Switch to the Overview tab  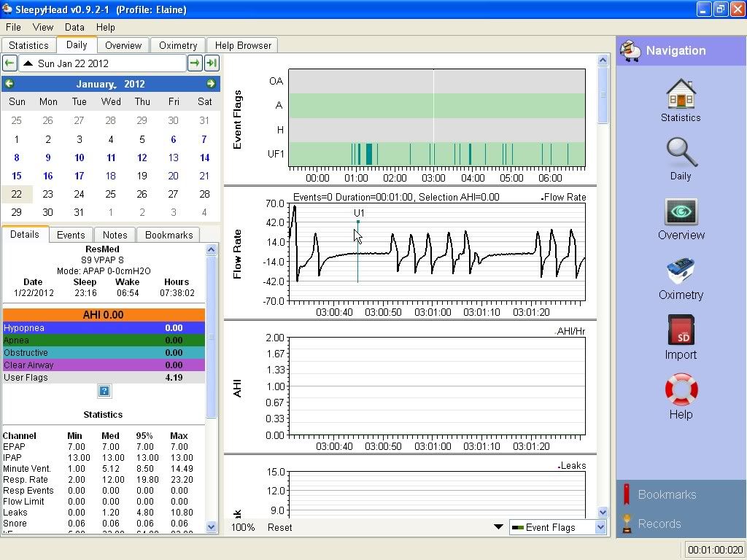[x=123, y=45]
